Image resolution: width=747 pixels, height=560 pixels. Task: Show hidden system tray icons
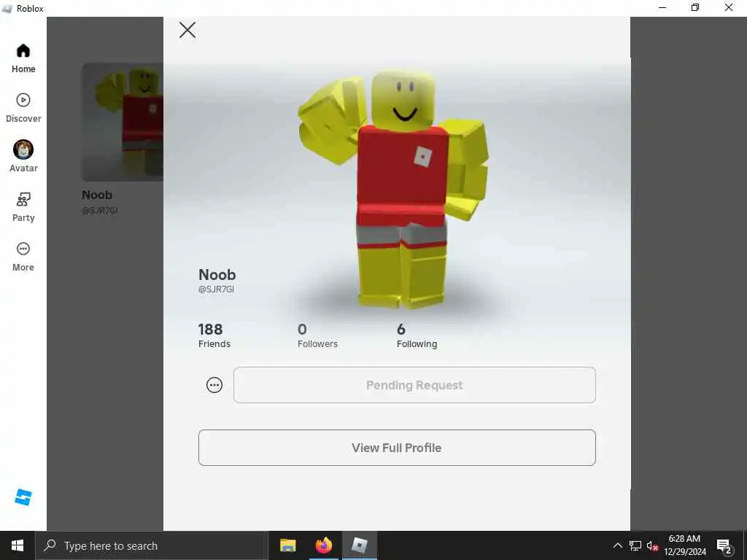click(x=617, y=545)
